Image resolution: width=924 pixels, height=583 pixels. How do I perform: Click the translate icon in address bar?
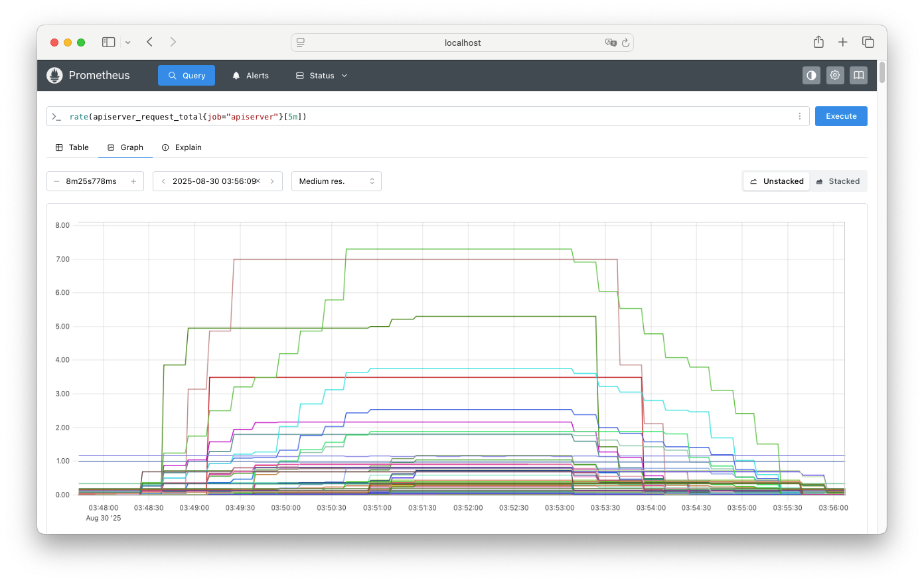[x=611, y=42]
